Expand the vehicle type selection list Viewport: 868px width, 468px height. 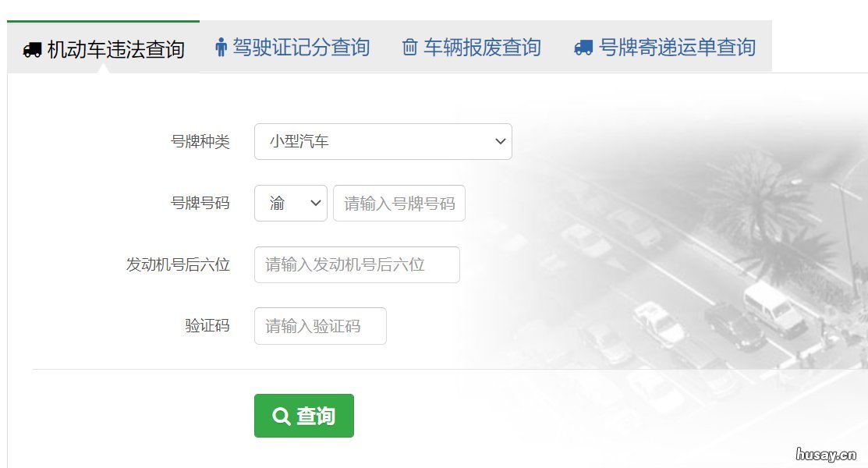click(x=382, y=141)
